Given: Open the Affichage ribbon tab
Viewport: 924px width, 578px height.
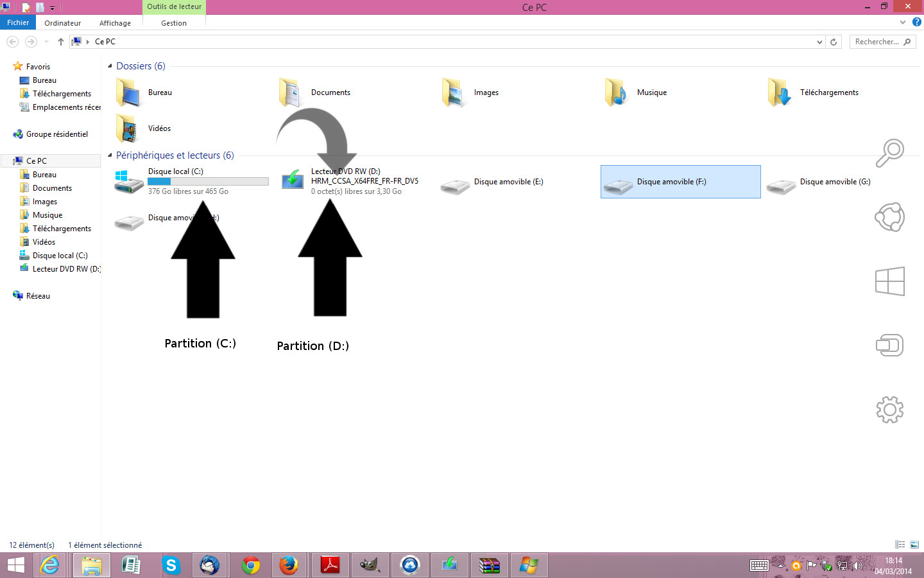Looking at the screenshot, I should 115,23.
